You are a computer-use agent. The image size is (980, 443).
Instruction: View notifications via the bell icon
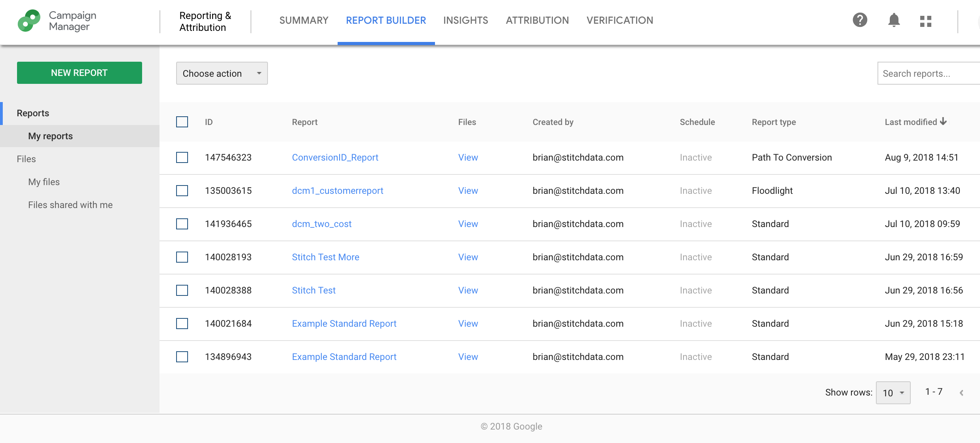(x=894, y=20)
